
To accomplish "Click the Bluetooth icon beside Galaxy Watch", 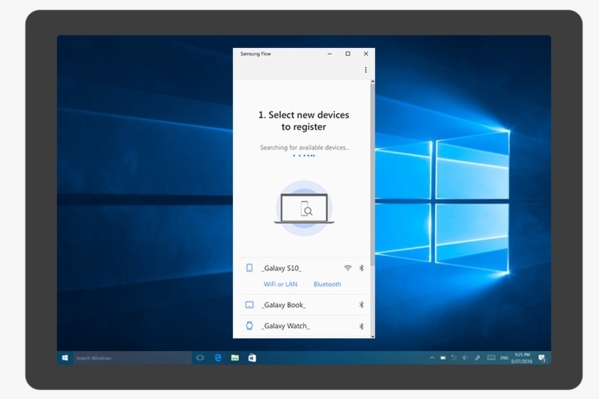I will (x=361, y=326).
